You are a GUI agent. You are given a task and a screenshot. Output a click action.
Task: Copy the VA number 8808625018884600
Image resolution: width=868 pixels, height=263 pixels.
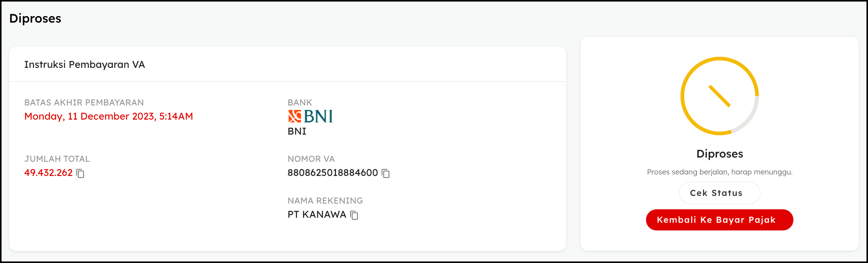pos(386,173)
